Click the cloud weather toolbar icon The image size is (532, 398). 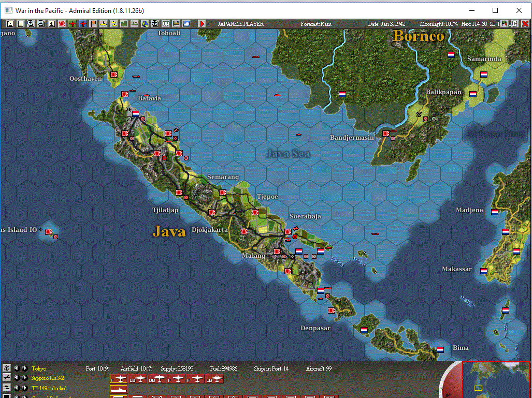coord(186,24)
